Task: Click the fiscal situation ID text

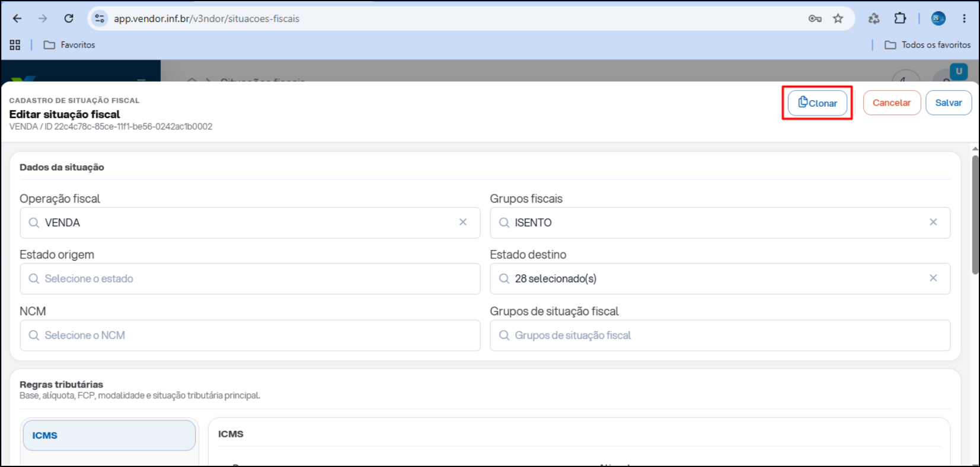Action: [111, 127]
